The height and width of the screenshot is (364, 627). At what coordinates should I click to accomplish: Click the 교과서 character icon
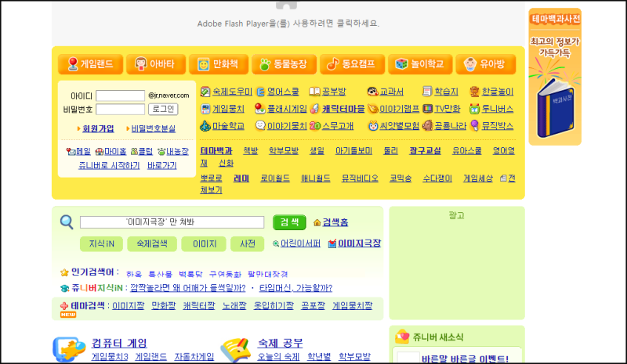point(373,92)
